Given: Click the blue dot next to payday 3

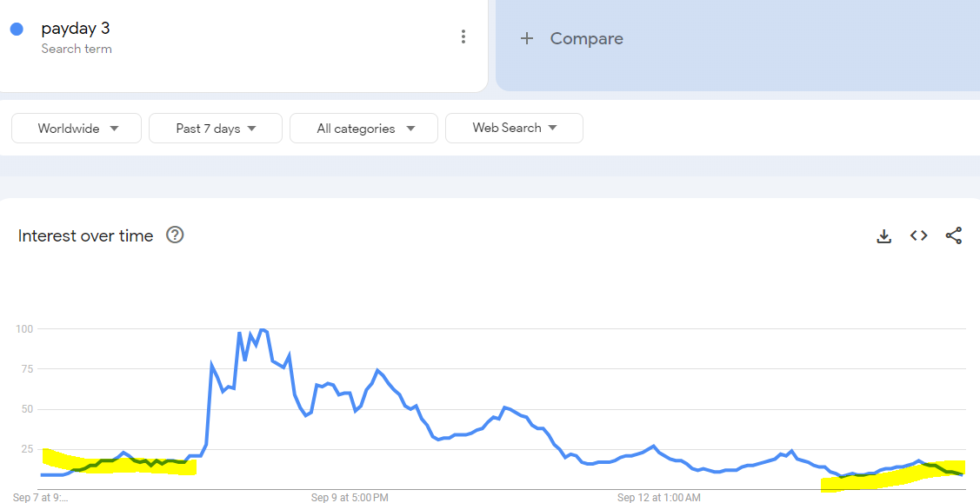Looking at the screenshot, I should pyautogui.click(x=17, y=29).
